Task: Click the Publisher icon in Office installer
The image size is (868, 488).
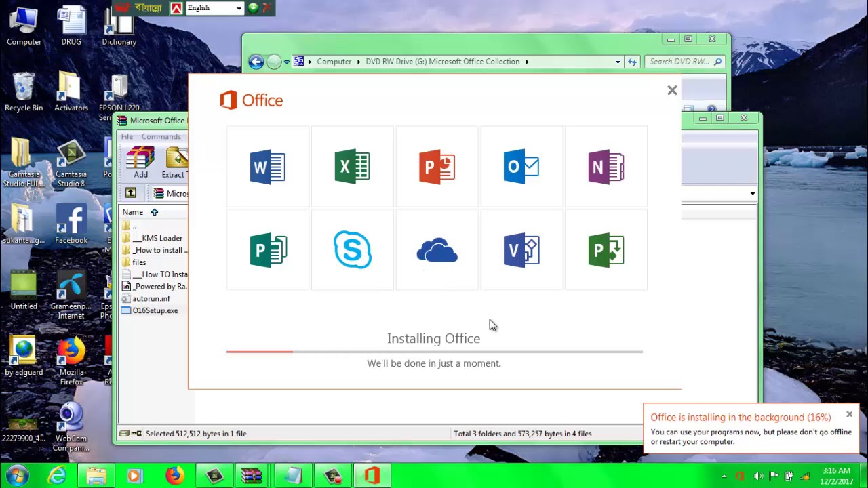Action: [268, 251]
